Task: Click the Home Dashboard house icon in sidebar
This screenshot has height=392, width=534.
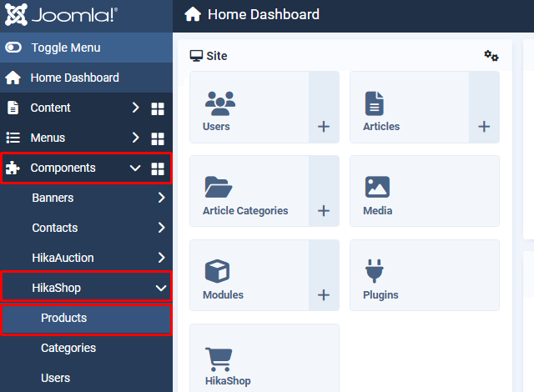Action: click(x=13, y=78)
